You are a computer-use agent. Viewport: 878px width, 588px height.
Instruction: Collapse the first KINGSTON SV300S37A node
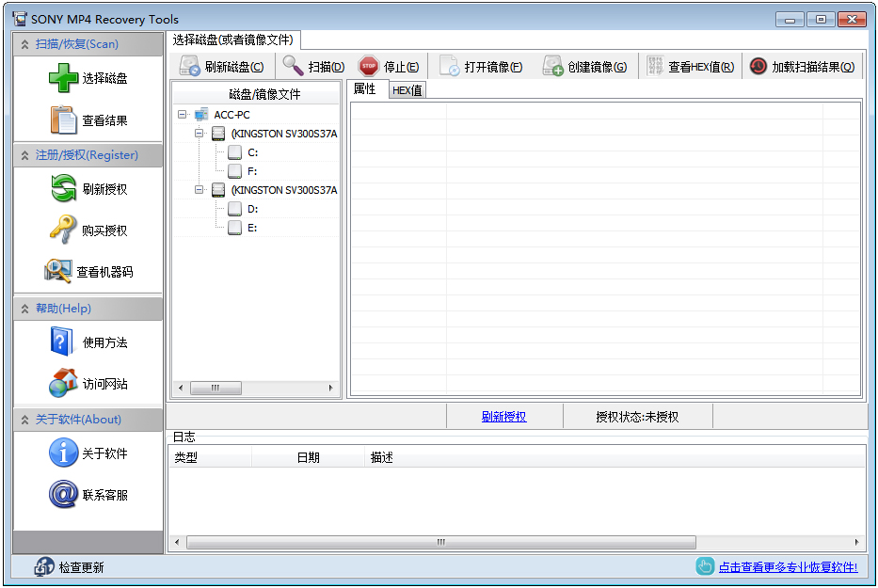(200, 133)
